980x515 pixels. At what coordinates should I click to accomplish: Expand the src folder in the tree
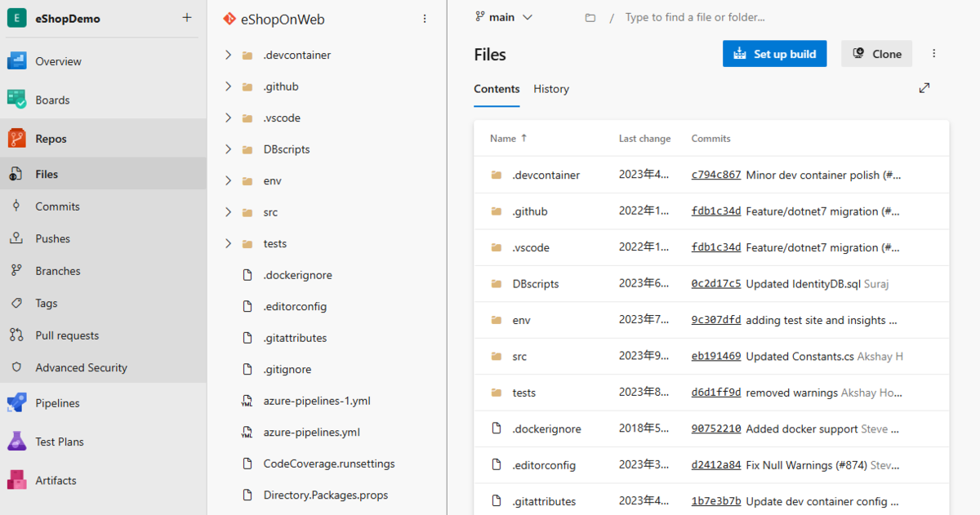pyautogui.click(x=229, y=211)
